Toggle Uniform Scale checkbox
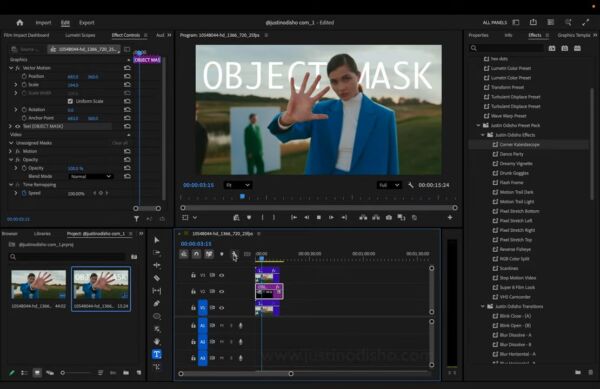 tap(70, 101)
